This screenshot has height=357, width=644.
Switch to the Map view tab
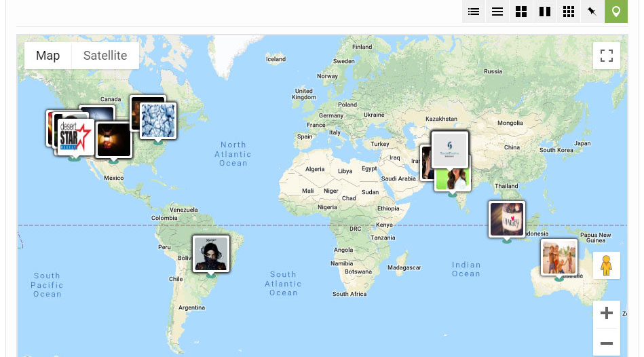pos(48,56)
